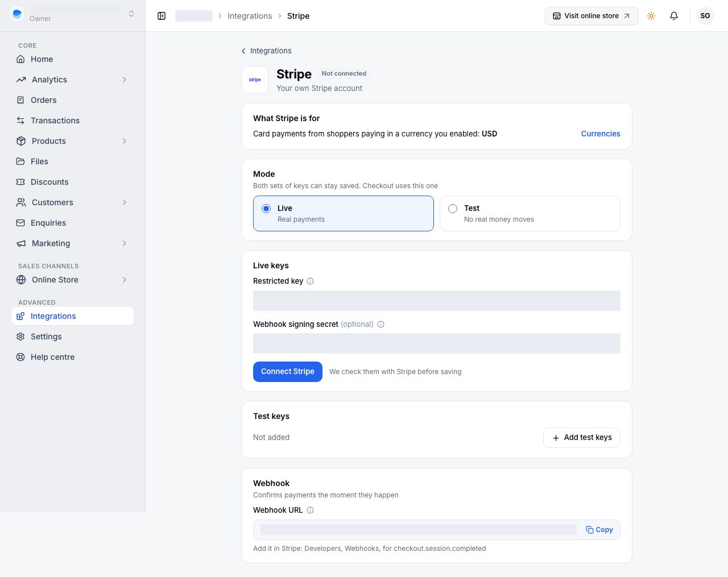The image size is (728, 577).
Task: Click the Webhook signing secret field
Action: pos(437,343)
